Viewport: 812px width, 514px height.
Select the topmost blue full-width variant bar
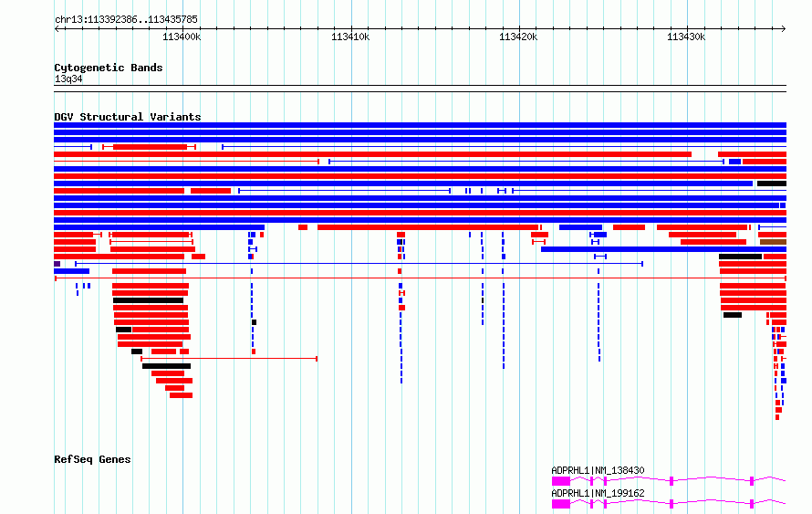tap(420, 125)
